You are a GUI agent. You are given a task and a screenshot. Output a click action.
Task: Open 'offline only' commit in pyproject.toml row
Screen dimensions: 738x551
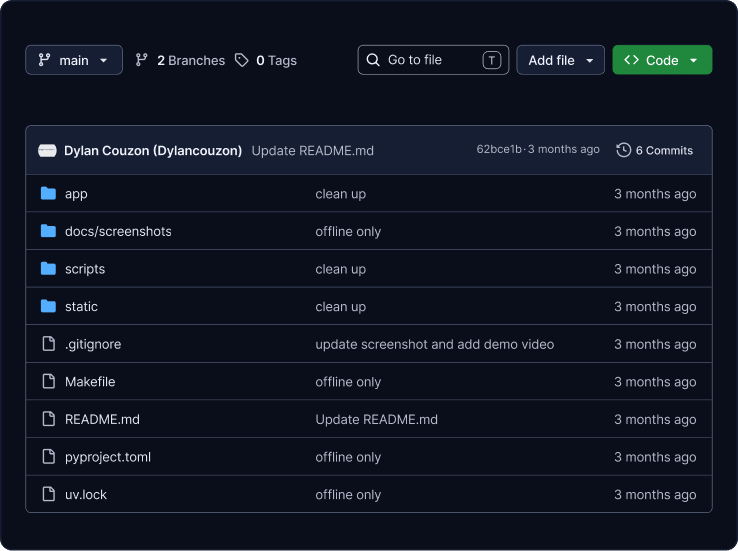pyautogui.click(x=348, y=457)
